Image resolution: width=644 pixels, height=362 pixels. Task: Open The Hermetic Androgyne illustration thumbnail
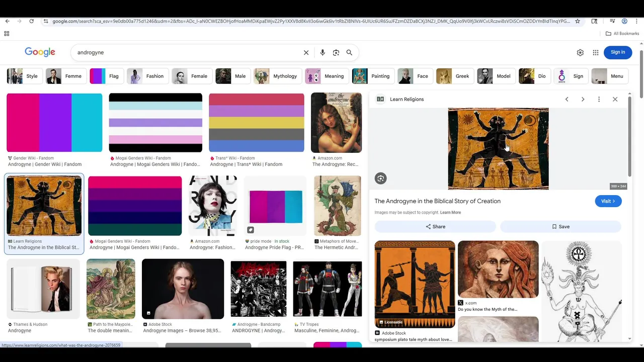coord(338,206)
